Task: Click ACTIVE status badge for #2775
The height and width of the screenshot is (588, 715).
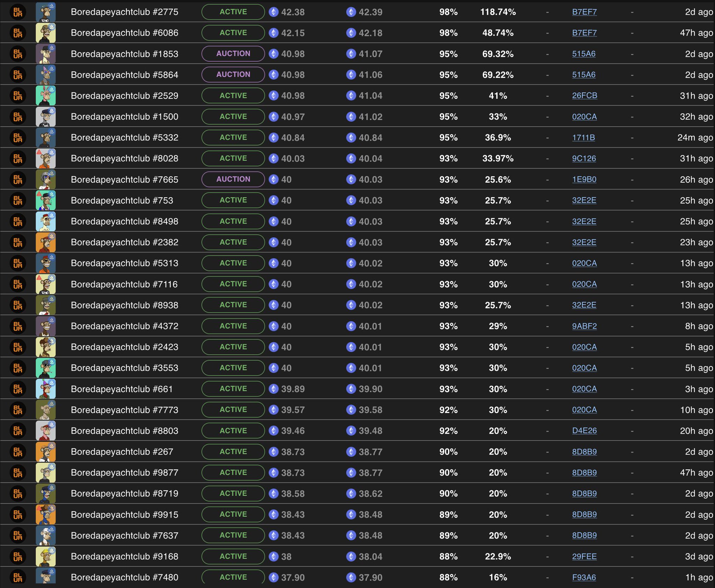Action: pyautogui.click(x=233, y=12)
